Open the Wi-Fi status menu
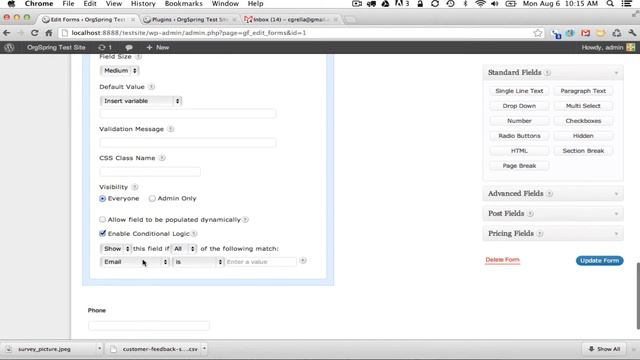This screenshot has width=640, height=360. [x=480, y=4]
